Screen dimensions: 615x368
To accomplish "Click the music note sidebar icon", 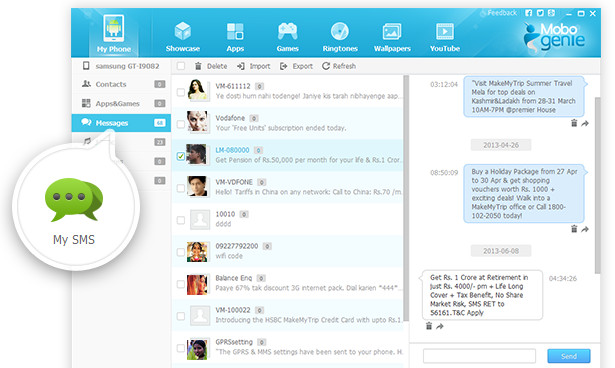I will (87, 141).
